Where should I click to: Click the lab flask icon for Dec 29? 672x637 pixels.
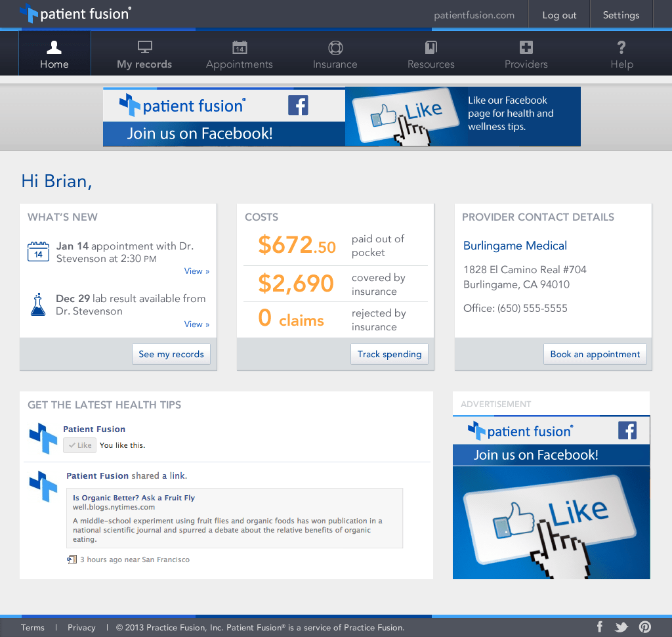pyautogui.click(x=38, y=305)
